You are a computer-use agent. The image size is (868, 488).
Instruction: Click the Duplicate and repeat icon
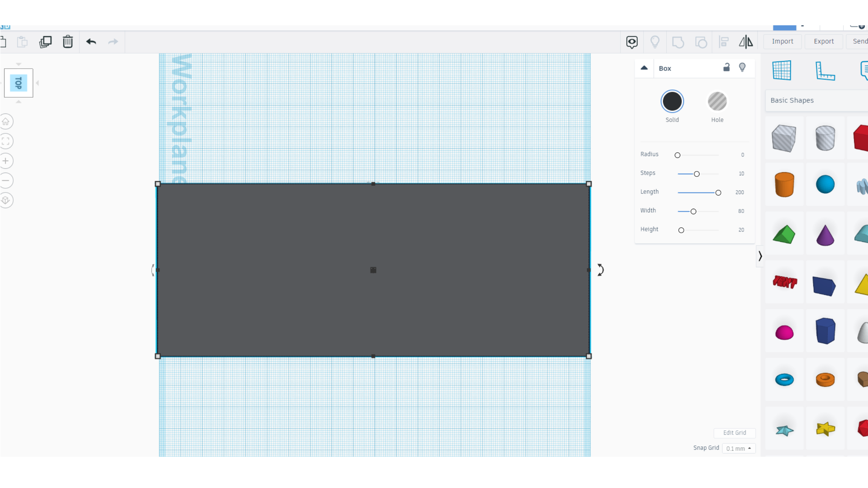tap(45, 42)
